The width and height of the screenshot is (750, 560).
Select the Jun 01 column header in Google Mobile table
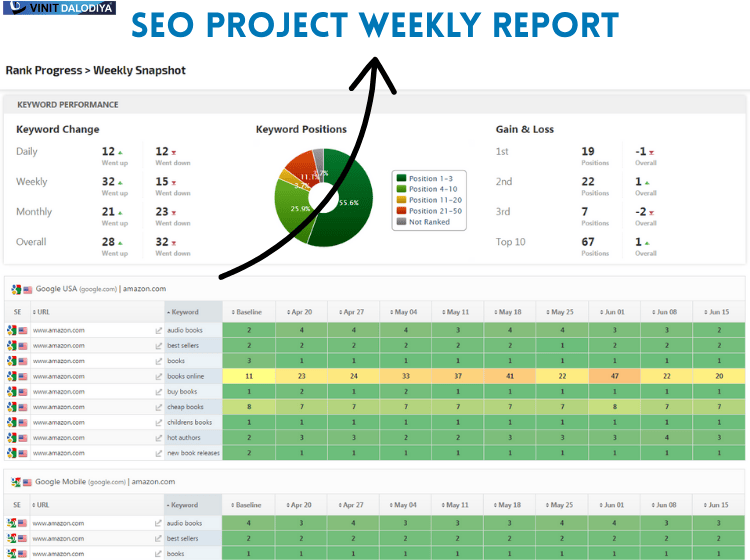(614, 505)
